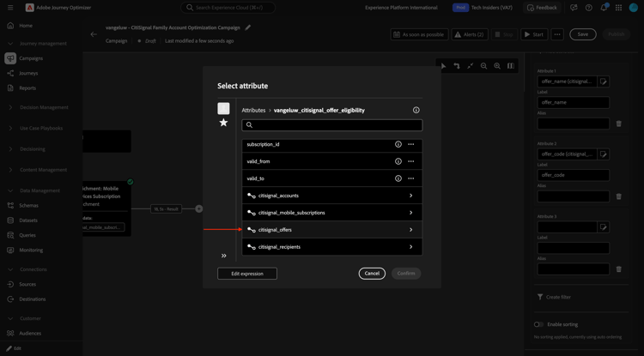The image size is (644, 356).
Task: Click Attributes breadcrumb link
Action: [253, 111]
